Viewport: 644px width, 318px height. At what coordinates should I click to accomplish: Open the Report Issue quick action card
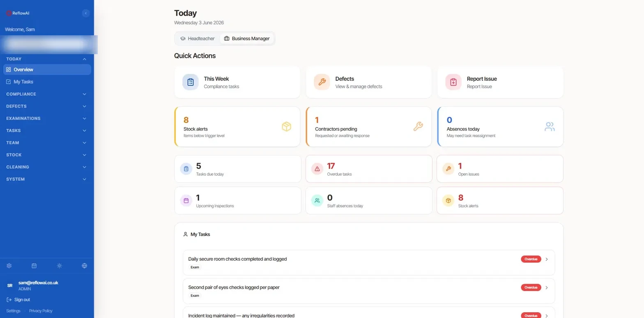pos(500,82)
